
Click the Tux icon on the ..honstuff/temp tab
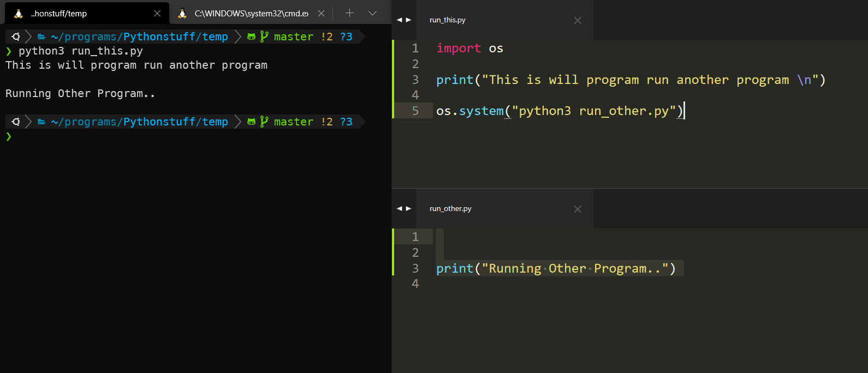[x=19, y=14]
